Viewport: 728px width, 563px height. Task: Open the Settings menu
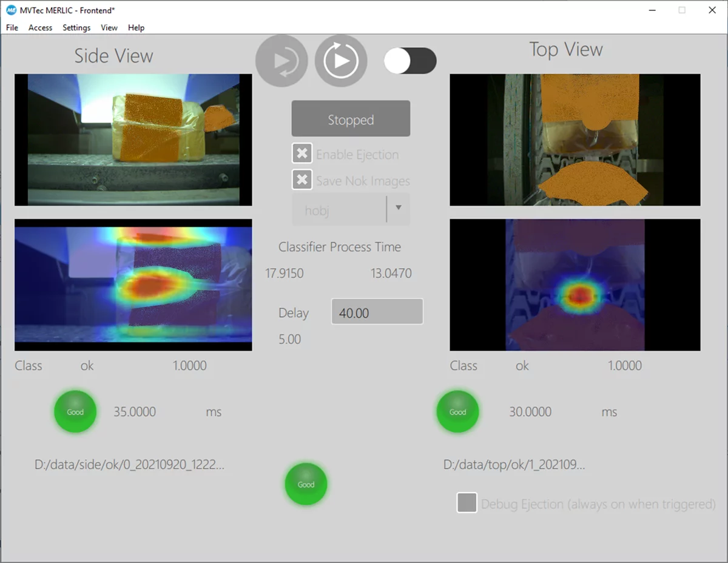pyautogui.click(x=76, y=27)
